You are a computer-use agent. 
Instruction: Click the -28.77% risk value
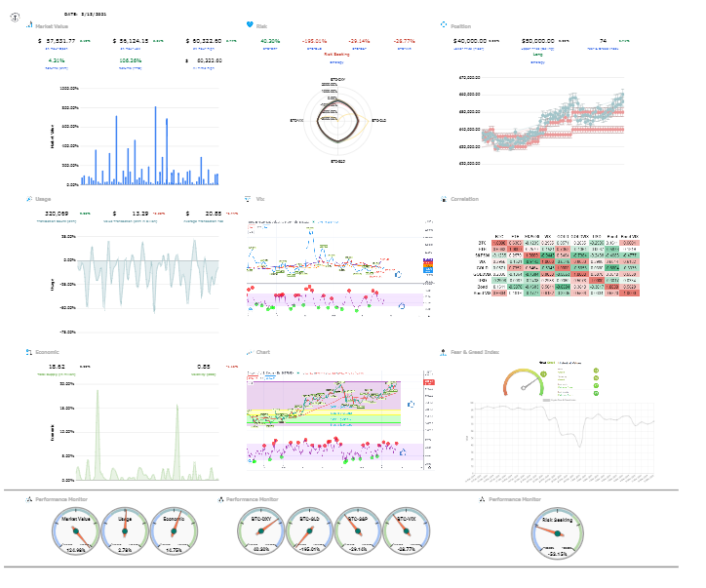click(405, 41)
